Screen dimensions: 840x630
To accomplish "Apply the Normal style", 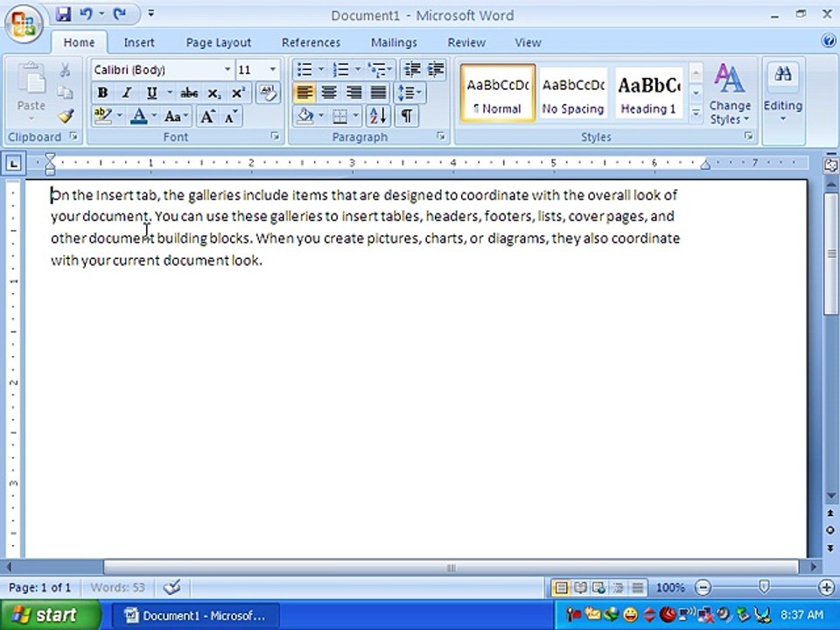I will click(498, 94).
